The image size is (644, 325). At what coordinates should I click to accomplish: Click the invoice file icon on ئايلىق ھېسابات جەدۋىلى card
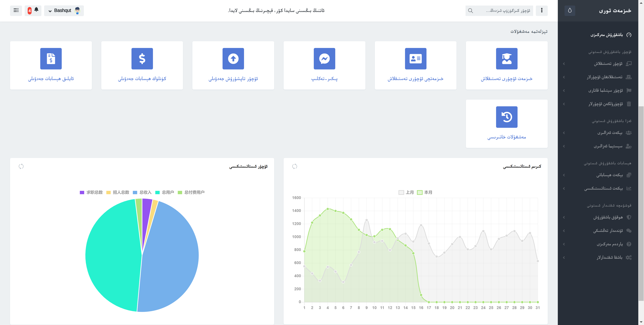click(x=51, y=59)
